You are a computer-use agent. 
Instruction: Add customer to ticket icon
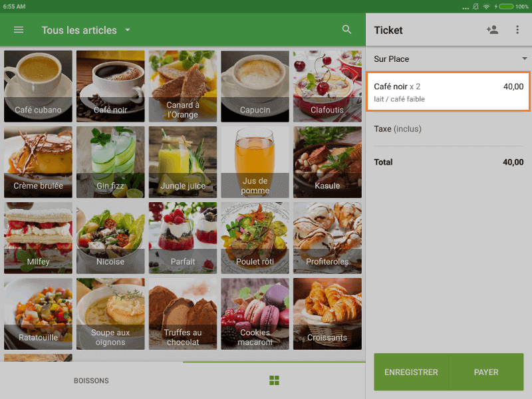(x=492, y=30)
